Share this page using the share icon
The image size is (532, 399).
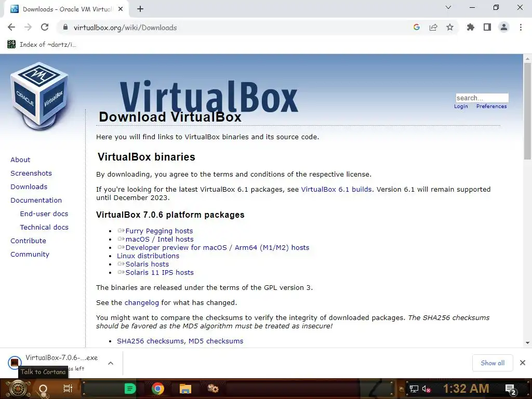tap(433, 28)
